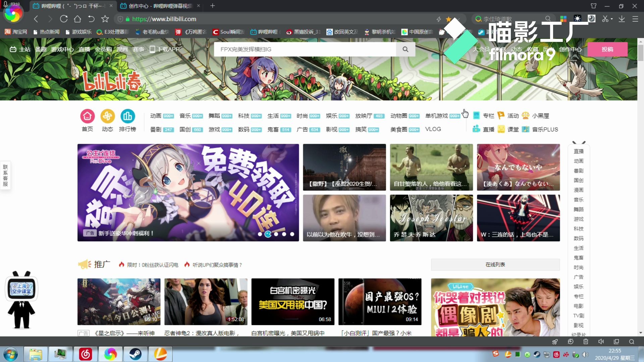Open the browser downloads arrow icon
The height and width of the screenshot is (362, 644).
[622, 19]
